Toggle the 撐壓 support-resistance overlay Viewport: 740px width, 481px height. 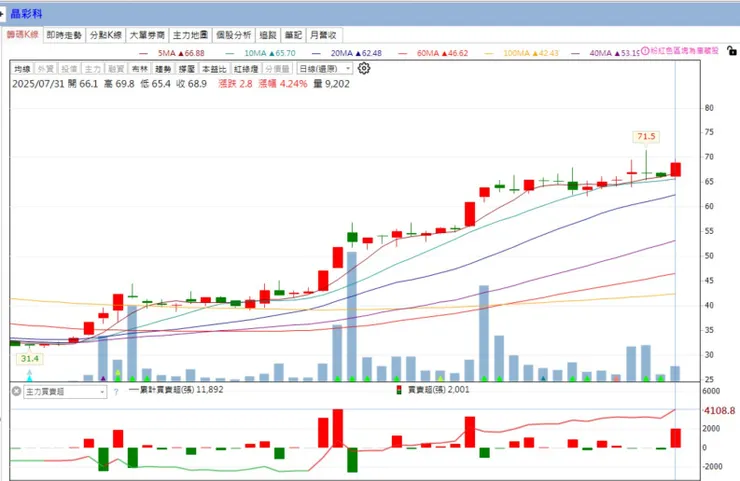187,69
